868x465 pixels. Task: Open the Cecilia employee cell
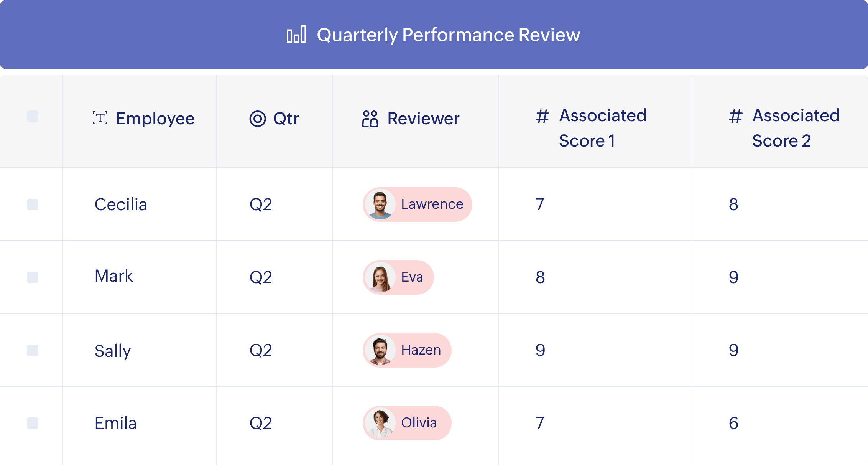click(x=121, y=204)
